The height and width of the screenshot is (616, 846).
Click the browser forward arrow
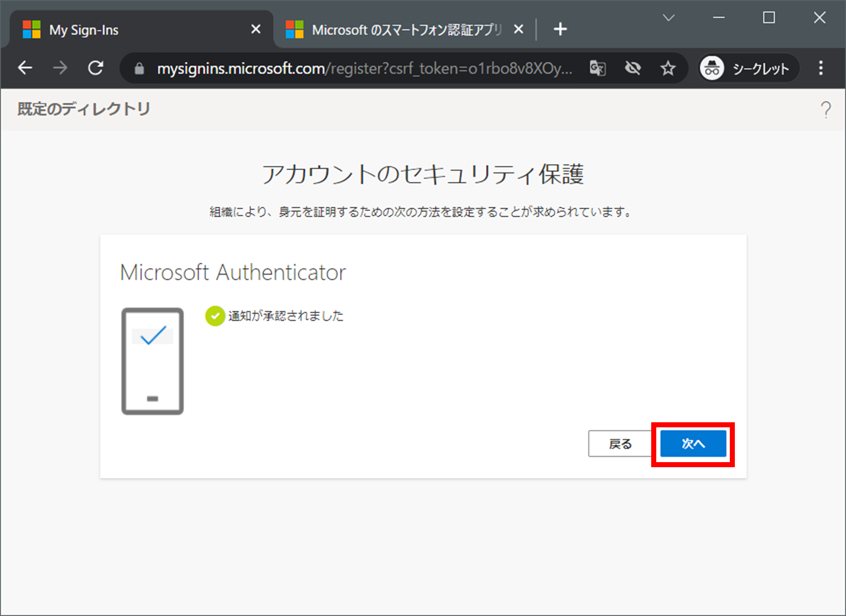click(60, 69)
